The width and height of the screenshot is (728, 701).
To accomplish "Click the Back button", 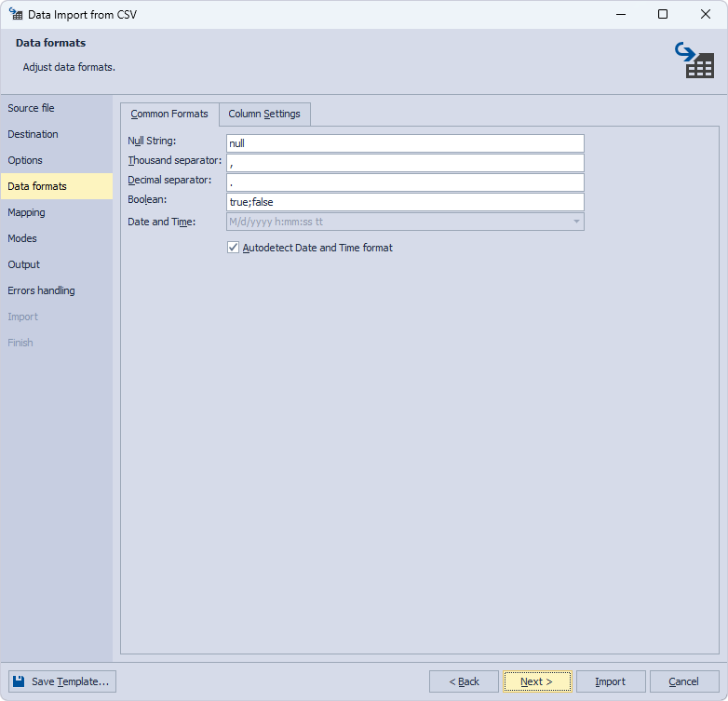I will coord(464,681).
